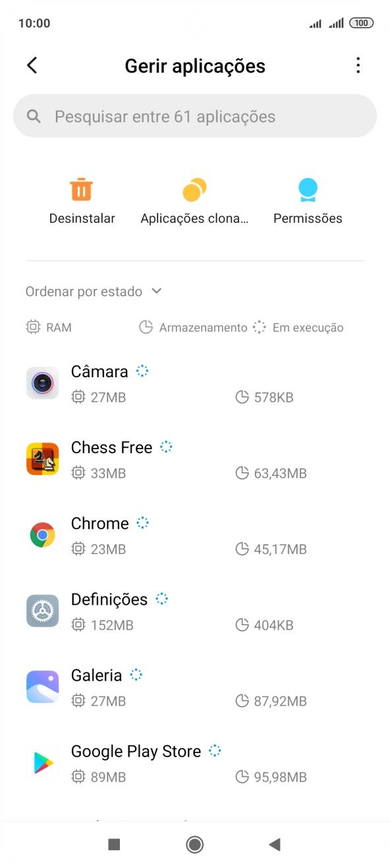
Task: Select the Em execução running filter icon
Action: (x=260, y=327)
